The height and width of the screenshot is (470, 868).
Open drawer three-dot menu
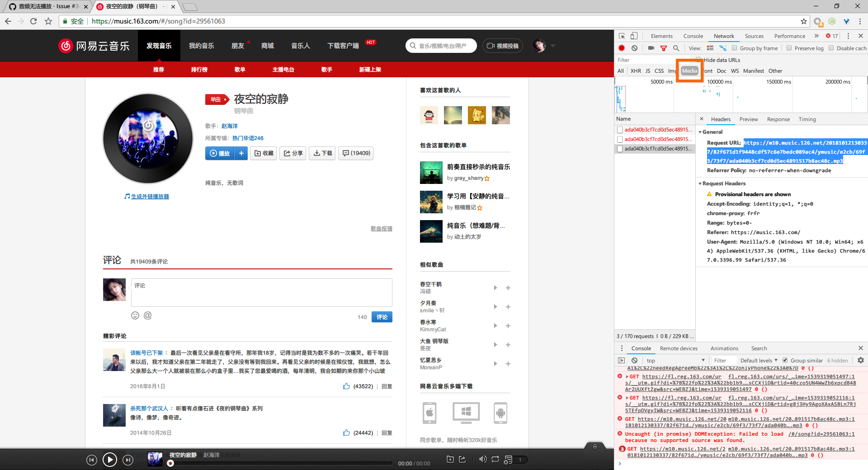click(622, 348)
